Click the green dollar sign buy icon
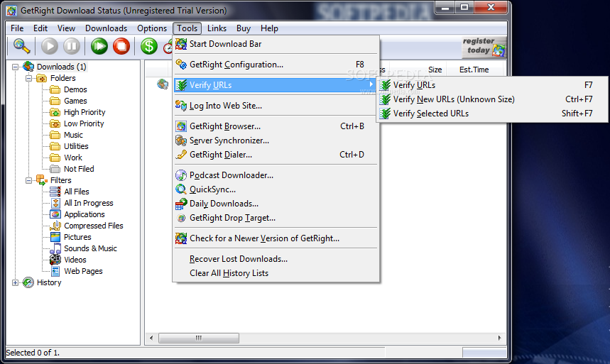 (149, 46)
